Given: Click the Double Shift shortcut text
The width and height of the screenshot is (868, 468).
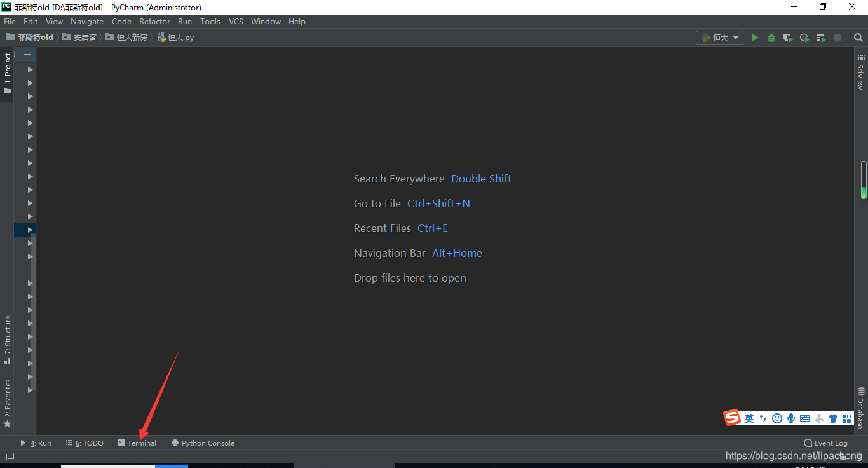Looking at the screenshot, I should [481, 179].
